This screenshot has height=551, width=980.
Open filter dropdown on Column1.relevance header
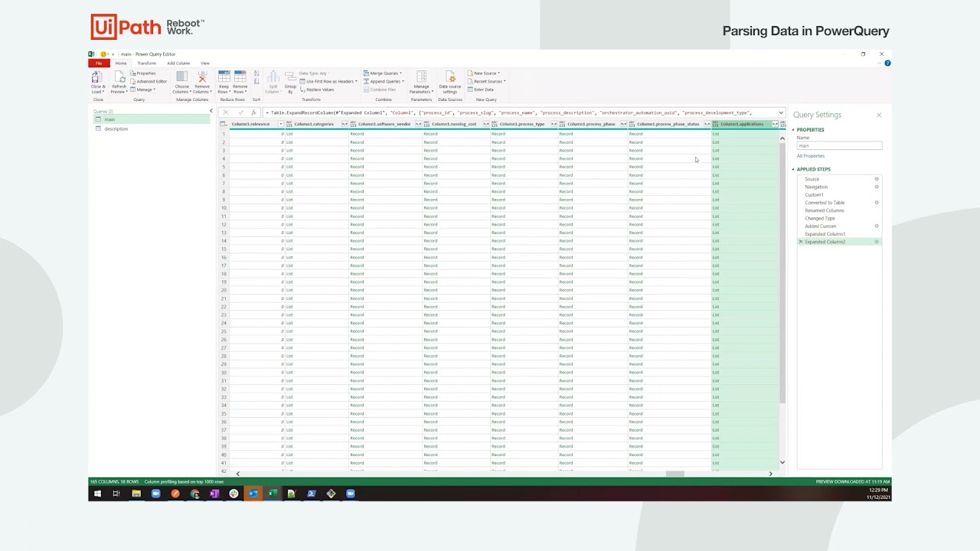280,124
